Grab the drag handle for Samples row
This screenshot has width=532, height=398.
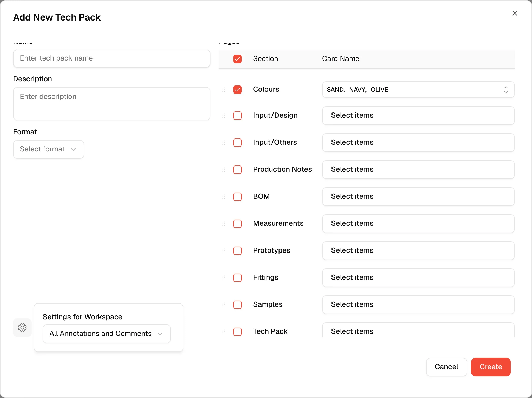[x=224, y=305]
